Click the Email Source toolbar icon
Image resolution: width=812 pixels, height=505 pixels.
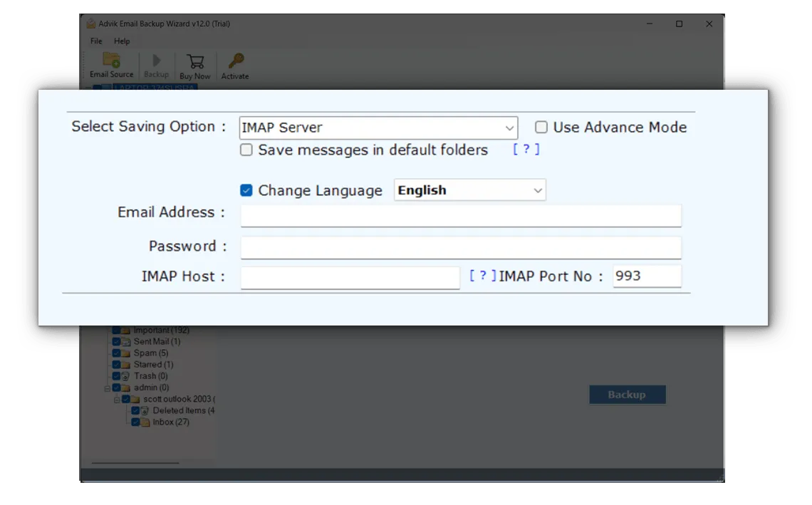click(x=111, y=61)
